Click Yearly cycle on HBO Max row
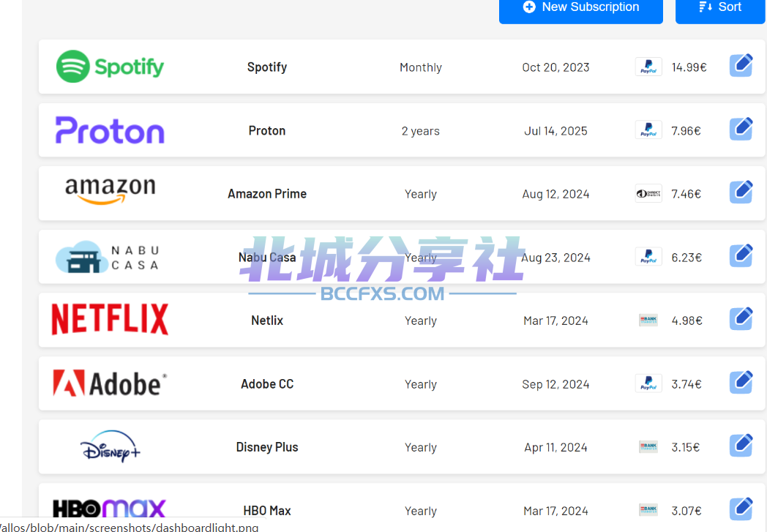Screen dimensions: 767x532 [421, 511]
